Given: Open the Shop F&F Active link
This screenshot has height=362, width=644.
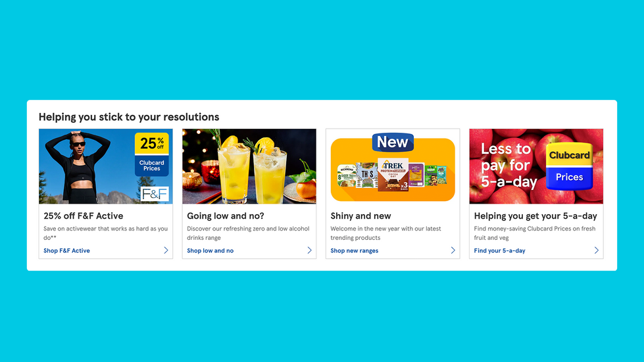Looking at the screenshot, I should click(66, 250).
